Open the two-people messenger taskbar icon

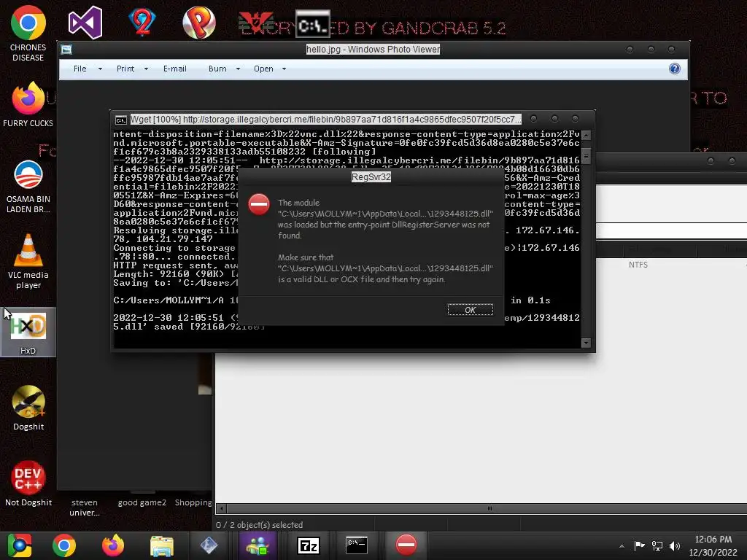(258, 545)
